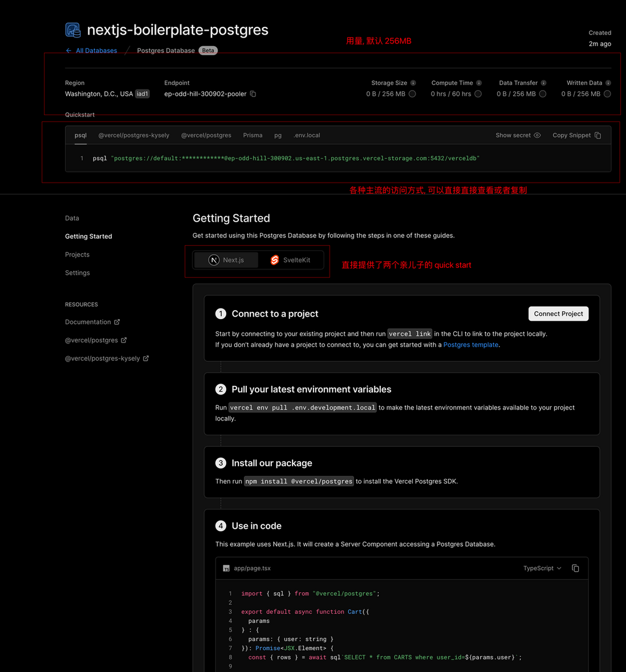Screen dimensions: 626x672
Task: Choose the Next.js guide tab
Action: coord(226,260)
